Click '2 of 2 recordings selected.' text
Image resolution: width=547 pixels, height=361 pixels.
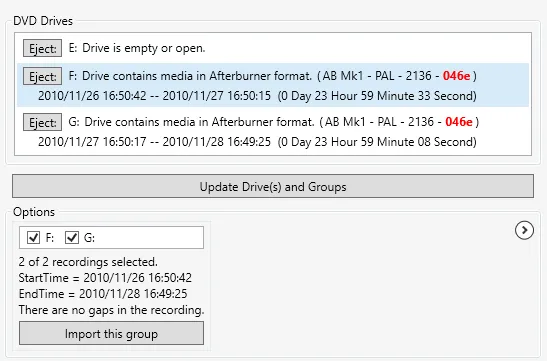tap(88, 262)
